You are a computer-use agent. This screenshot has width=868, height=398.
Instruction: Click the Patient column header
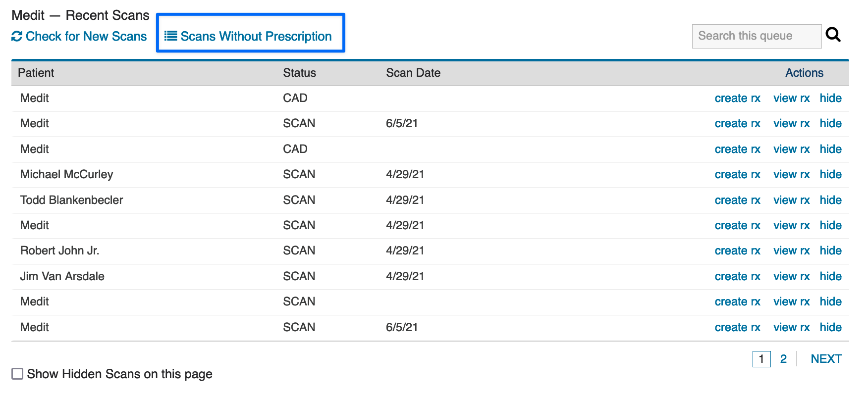pos(36,73)
